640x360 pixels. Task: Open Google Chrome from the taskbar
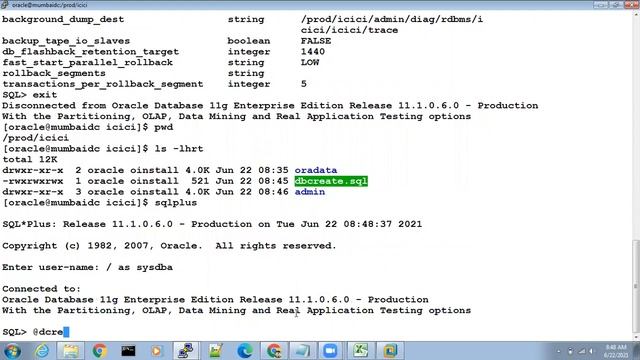point(99,351)
